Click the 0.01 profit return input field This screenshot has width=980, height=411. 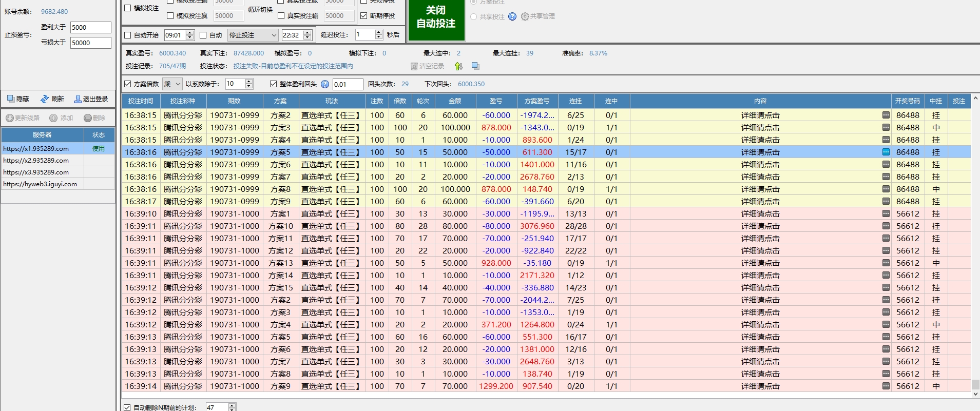[348, 84]
